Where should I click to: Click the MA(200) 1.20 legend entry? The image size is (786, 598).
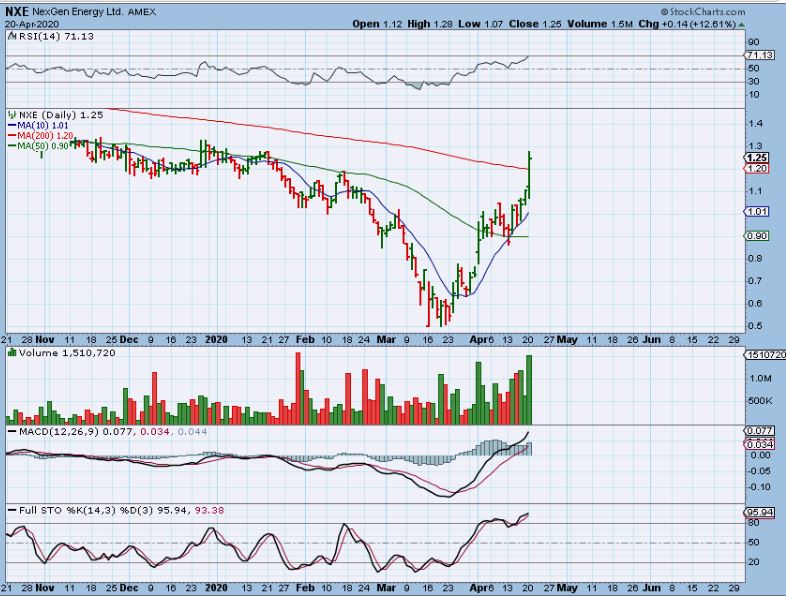pyautogui.click(x=41, y=135)
